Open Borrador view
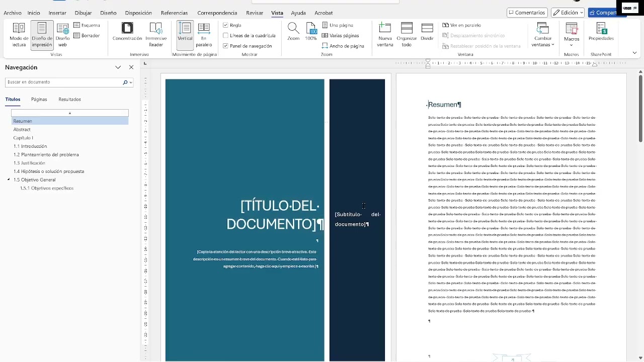Screen dimensions: 644x362 (87, 36)
